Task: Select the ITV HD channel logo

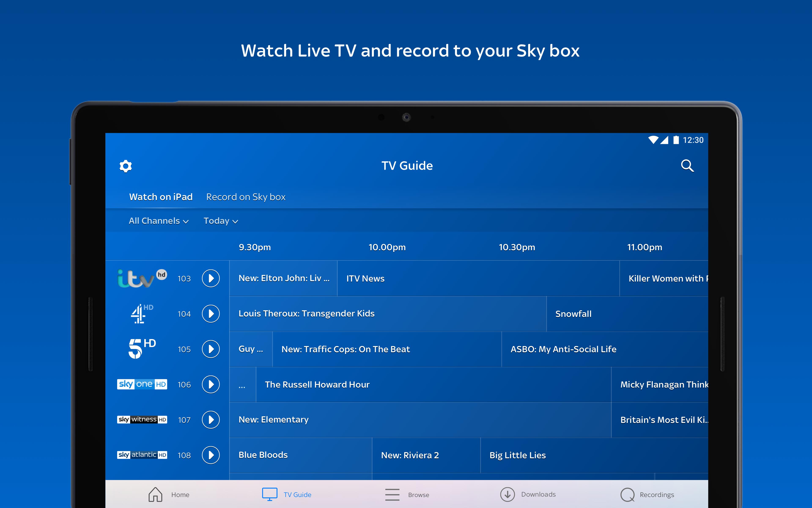Action: [142, 279]
